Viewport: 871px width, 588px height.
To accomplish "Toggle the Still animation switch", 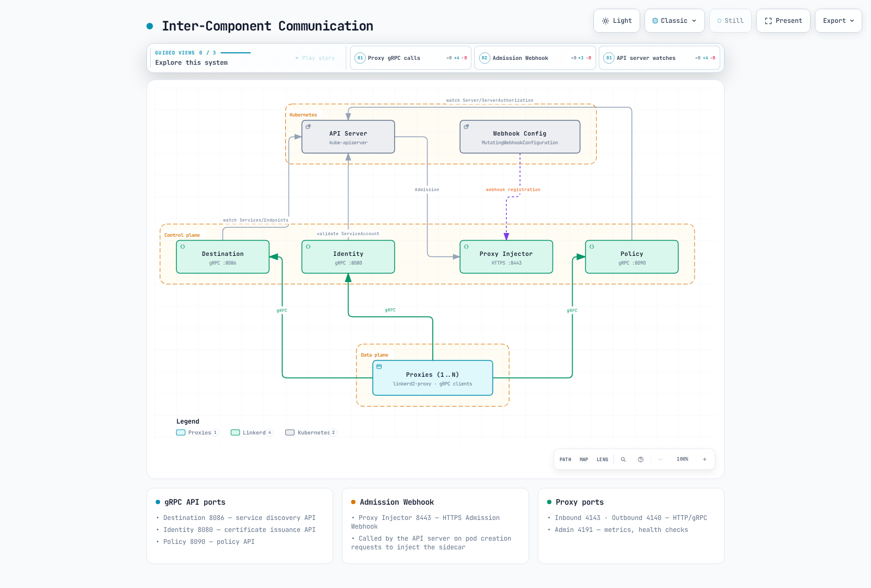I will 731,21.
